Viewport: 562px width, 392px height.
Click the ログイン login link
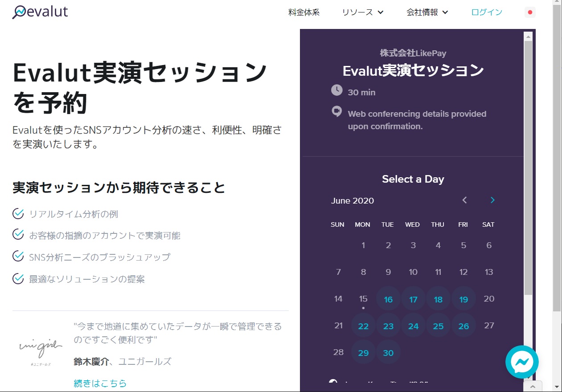(487, 12)
